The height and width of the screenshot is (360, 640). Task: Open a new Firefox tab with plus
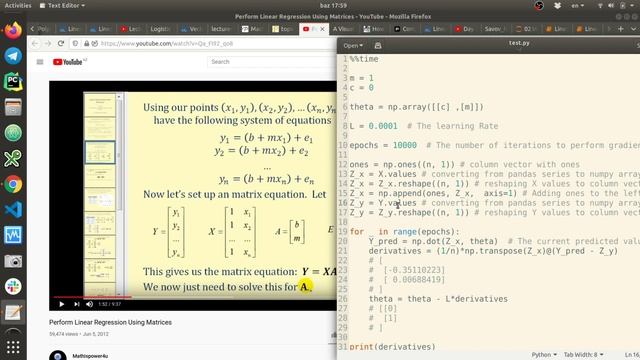pos(620,29)
